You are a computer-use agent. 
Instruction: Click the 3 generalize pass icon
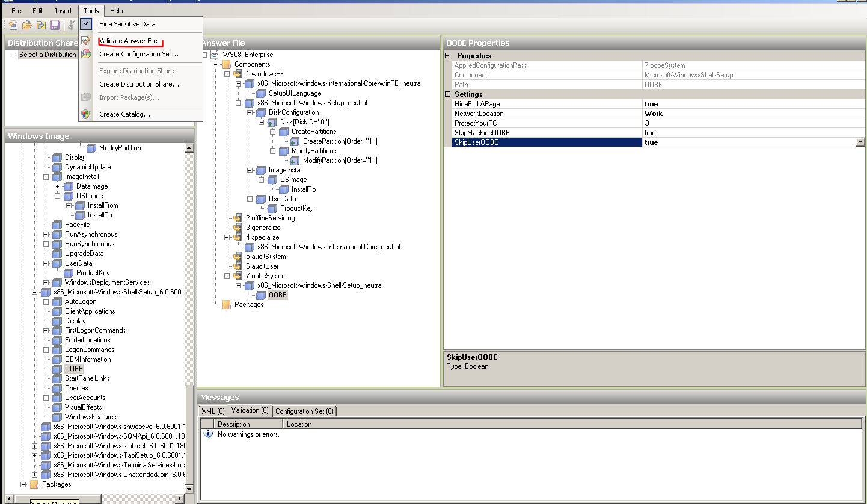tap(237, 228)
